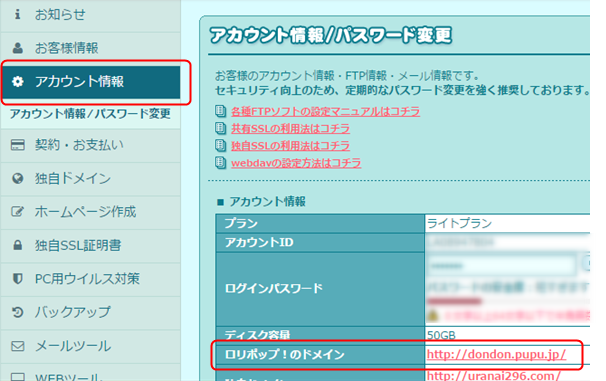This screenshot has height=381, width=606.
Task: Open 共有SSLの利用法はコチラ link
Action: 290,128
